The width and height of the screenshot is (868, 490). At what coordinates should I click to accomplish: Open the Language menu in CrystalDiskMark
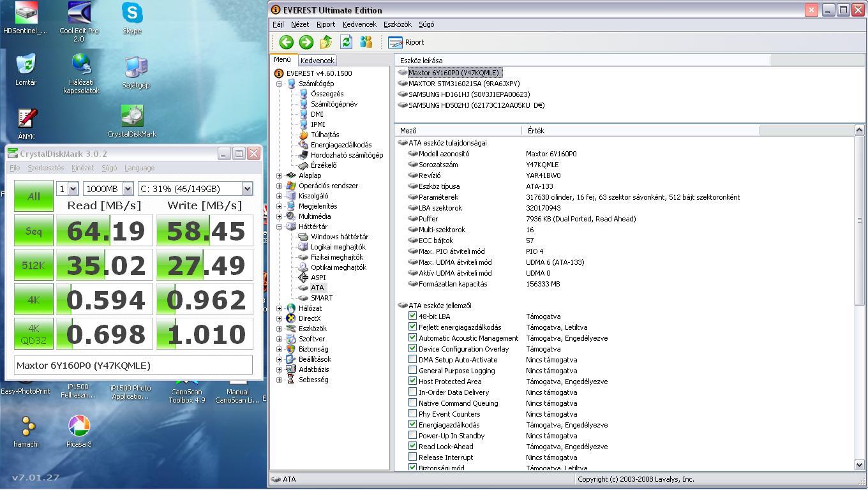click(x=139, y=168)
